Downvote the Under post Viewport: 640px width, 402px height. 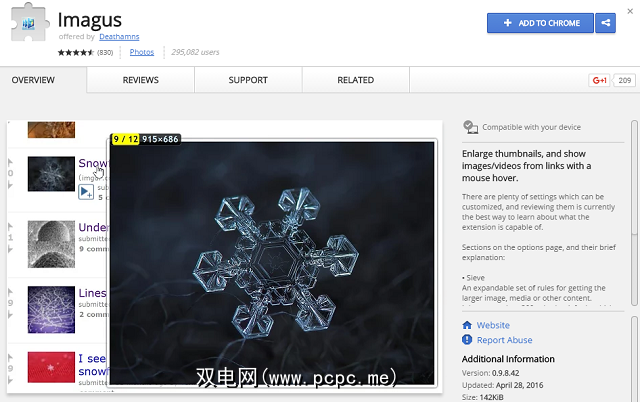click(x=11, y=249)
